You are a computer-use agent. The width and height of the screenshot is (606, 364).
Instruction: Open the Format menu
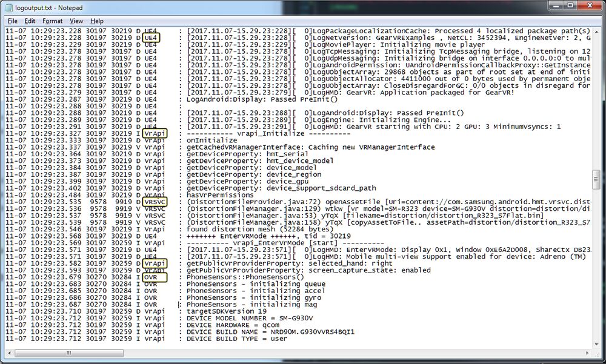(x=52, y=20)
